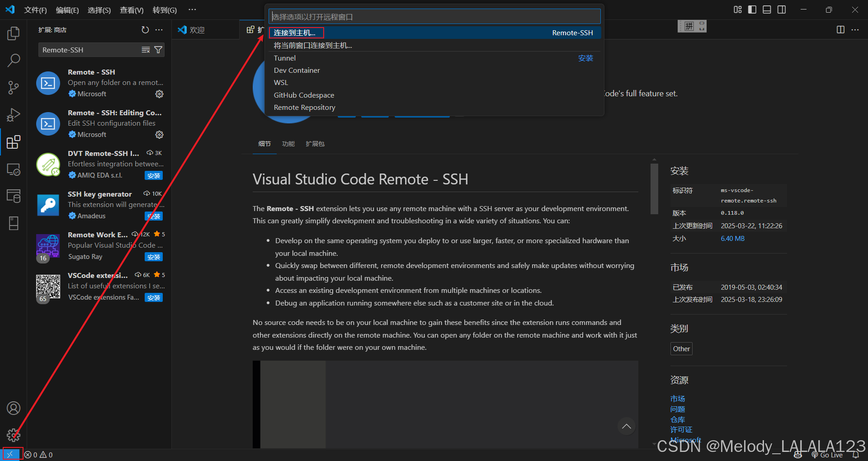The width and height of the screenshot is (868, 461).
Task: Open the 编辑(E) menu
Action: click(67, 10)
